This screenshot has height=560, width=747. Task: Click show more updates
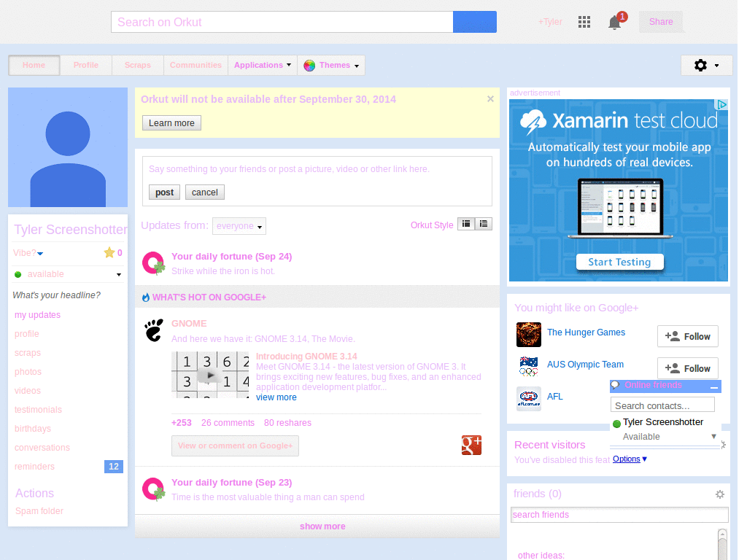(322, 526)
